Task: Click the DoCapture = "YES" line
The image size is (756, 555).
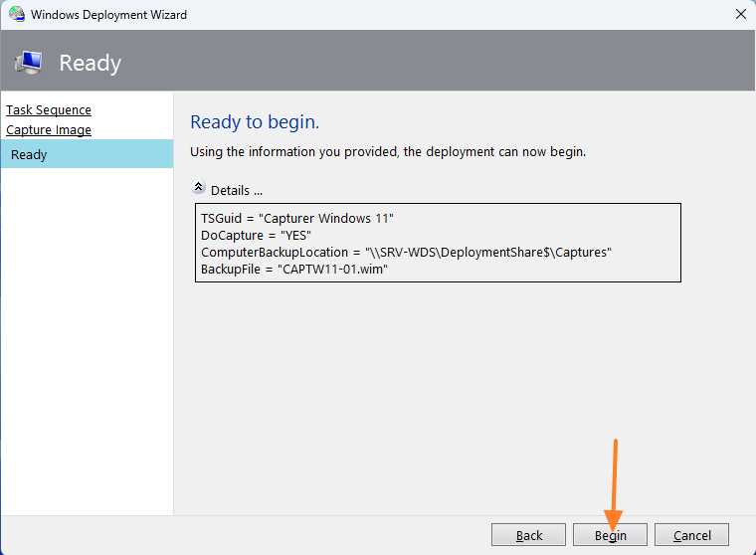Action: click(257, 235)
